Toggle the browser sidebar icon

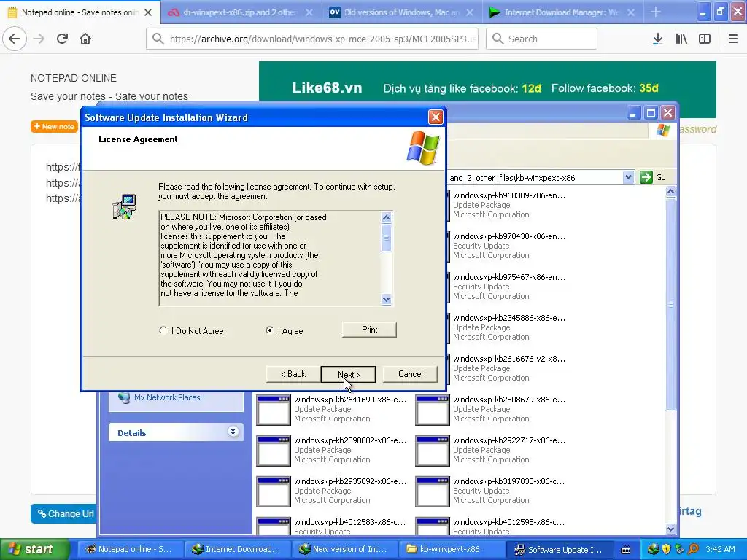point(705,39)
